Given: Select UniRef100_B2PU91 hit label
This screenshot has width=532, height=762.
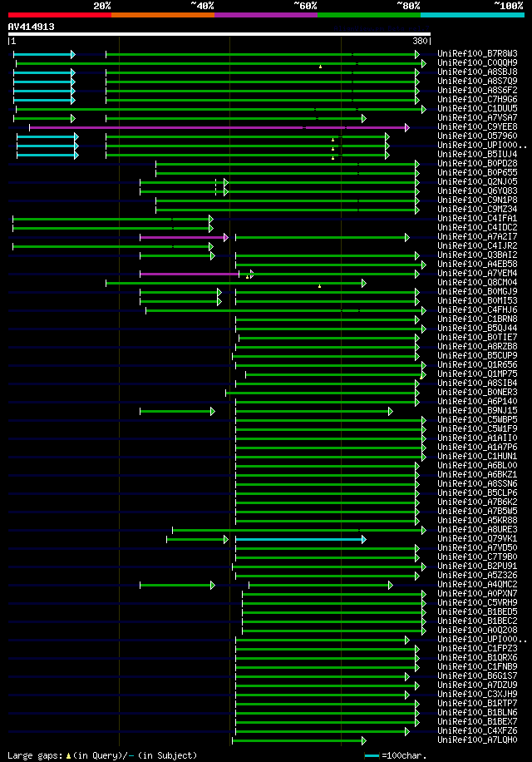Looking at the screenshot, I should [477, 567].
